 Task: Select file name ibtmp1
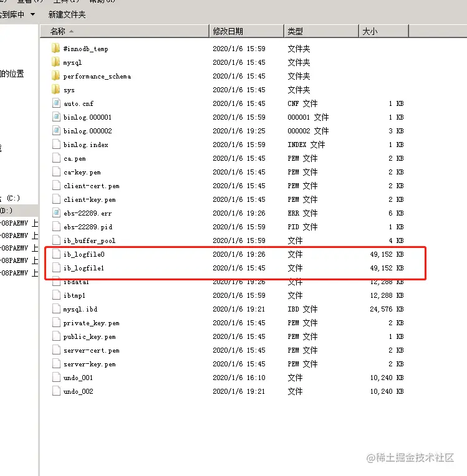click(x=74, y=295)
